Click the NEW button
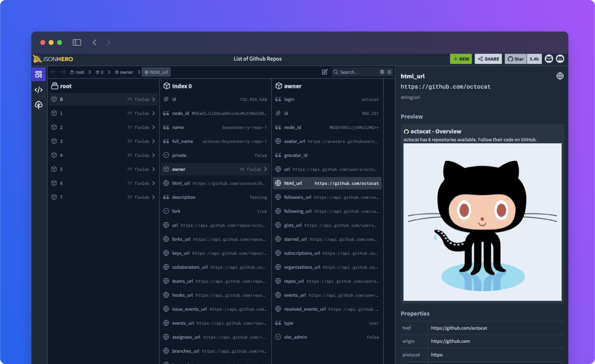Screen dimensions: 595x364 pos(461,59)
